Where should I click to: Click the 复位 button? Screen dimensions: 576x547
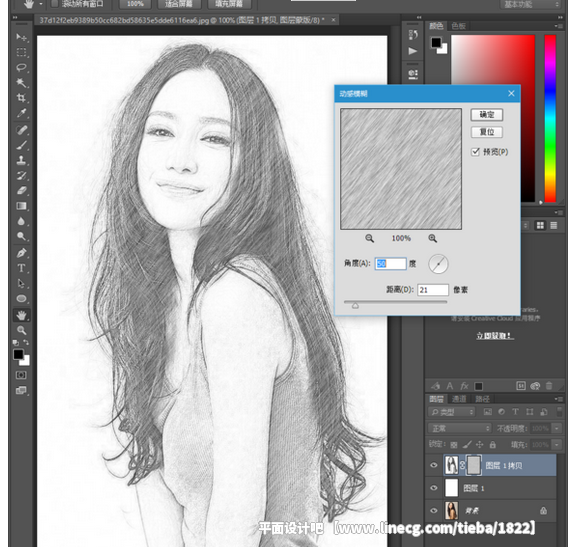487,132
